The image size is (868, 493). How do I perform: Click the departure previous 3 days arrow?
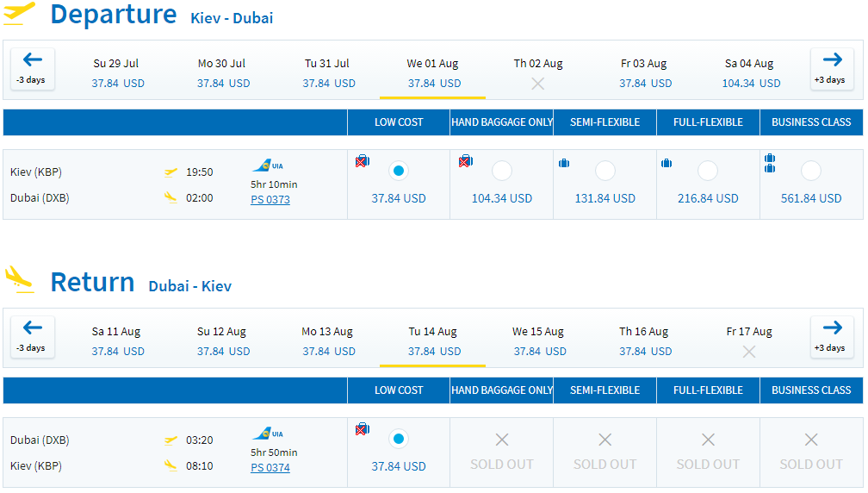tap(32, 69)
